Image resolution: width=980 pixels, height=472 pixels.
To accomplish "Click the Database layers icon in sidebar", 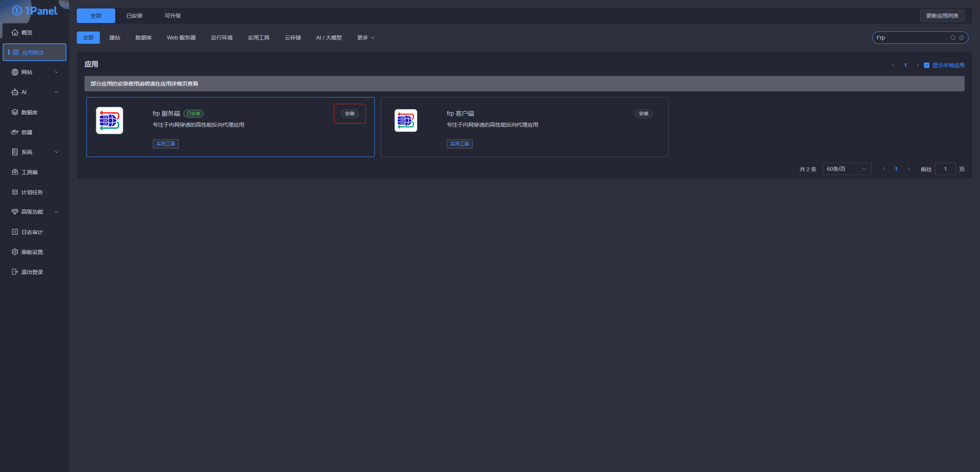I will (x=15, y=112).
